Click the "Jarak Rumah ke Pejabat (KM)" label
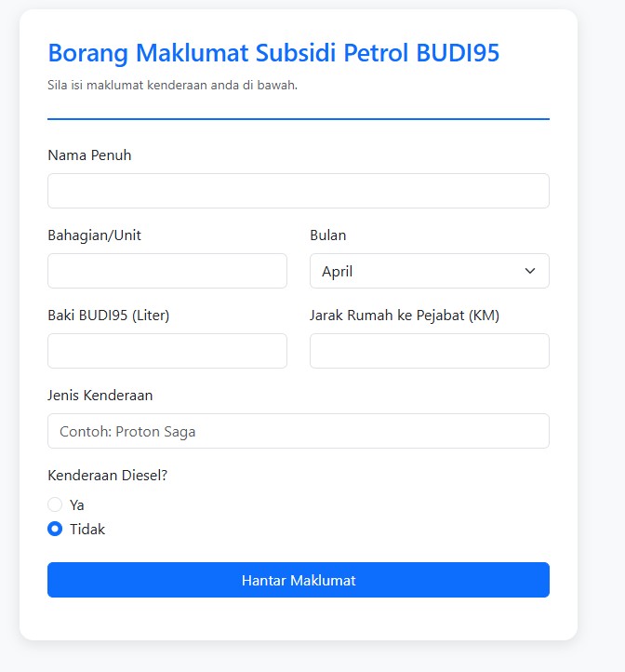Image resolution: width=625 pixels, height=672 pixels. tap(405, 316)
